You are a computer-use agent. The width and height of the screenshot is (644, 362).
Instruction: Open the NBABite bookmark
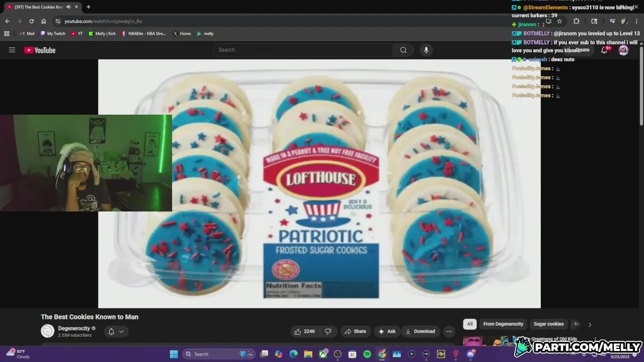(x=144, y=34)
